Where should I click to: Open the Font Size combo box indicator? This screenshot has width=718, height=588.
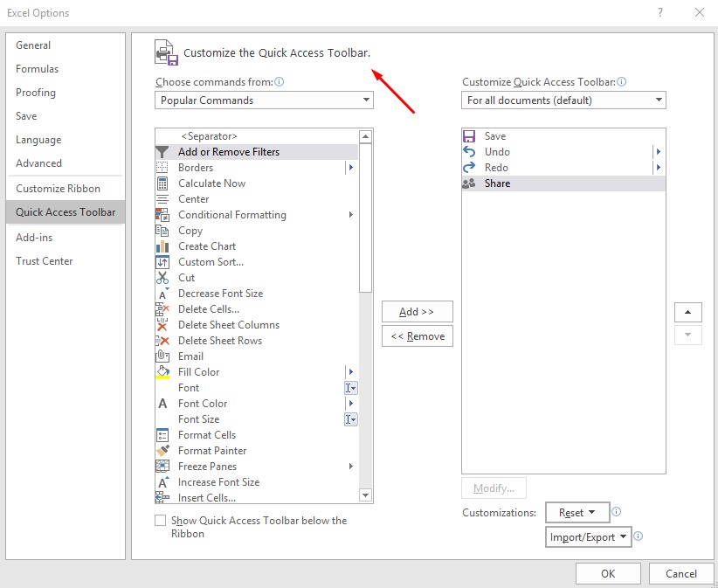click(350, 419)
